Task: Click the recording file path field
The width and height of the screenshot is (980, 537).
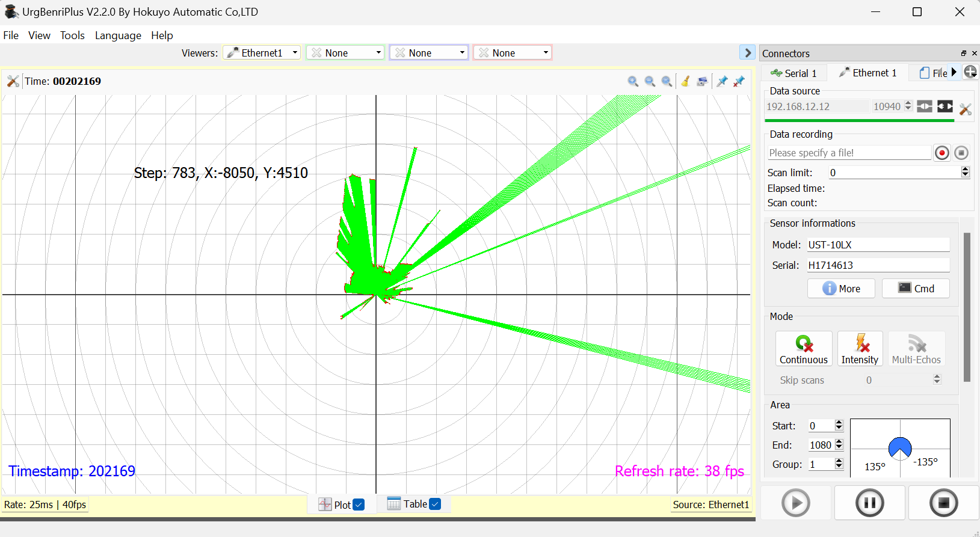Action: click(x=849, y=153)
